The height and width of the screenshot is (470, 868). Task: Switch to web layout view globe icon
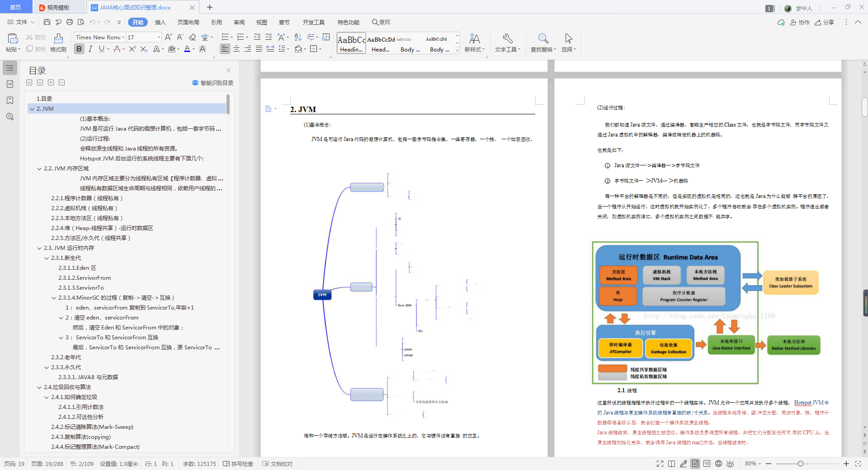(x=718, y=464)
